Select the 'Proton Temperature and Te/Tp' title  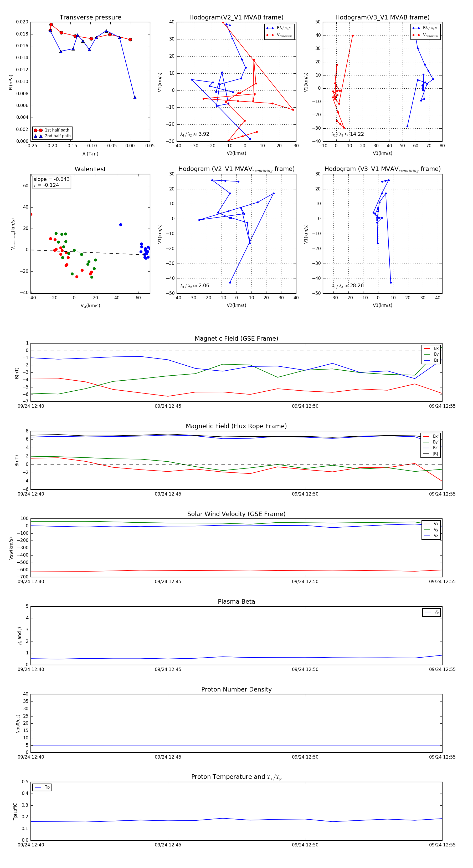(x=236, y=777)
